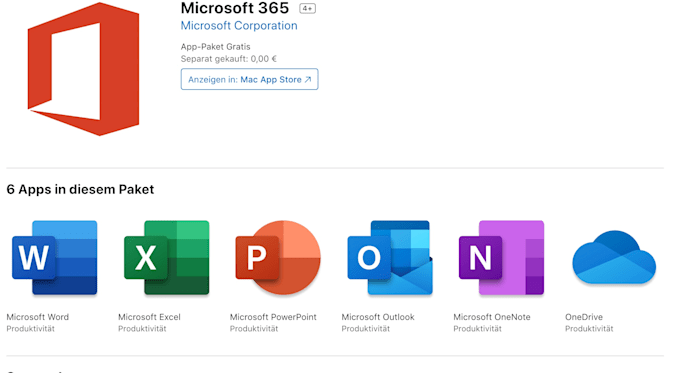Viewport: 680px width, 373px height.
Task: Click Produktivität under Microsoft OneNote
Action: tap(477, 329)
